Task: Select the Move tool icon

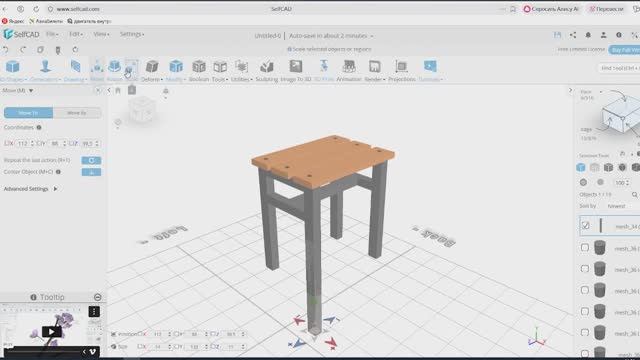Action: click(97, 67)
